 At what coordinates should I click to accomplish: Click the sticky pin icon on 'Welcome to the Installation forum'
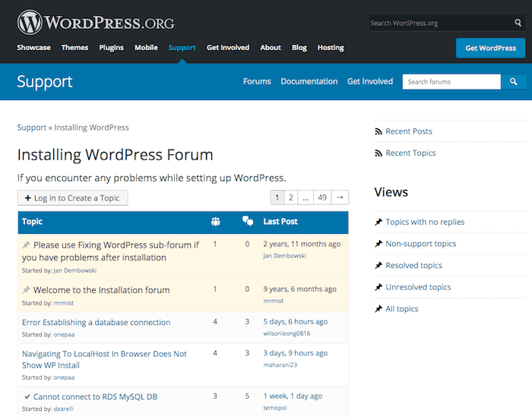pos(26,290)
